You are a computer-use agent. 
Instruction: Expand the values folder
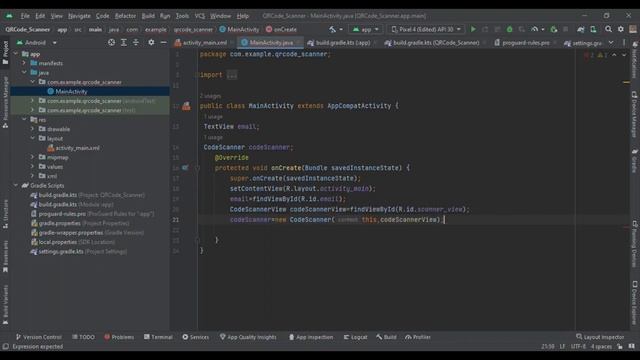(32, 167)
